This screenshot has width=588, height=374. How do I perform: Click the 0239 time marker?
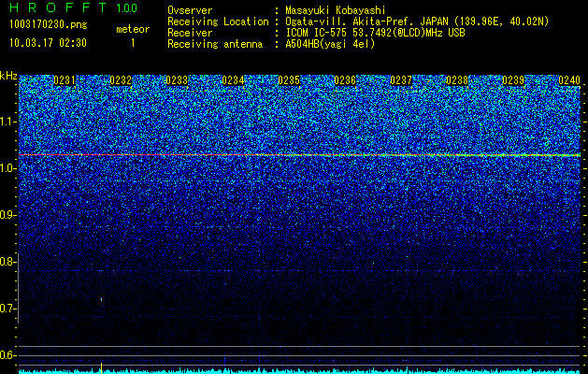tap(513, 80)
